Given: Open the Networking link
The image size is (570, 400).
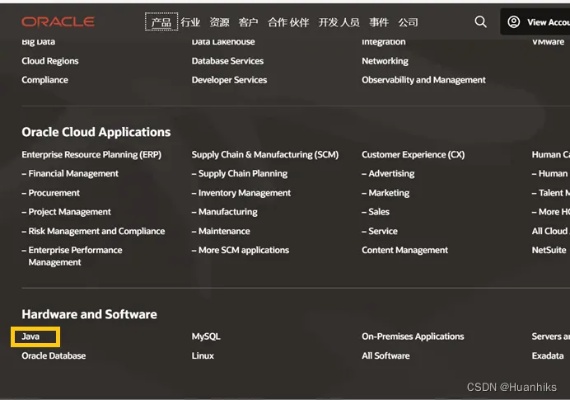Looking at the screenshot, I should click(385, 61).
